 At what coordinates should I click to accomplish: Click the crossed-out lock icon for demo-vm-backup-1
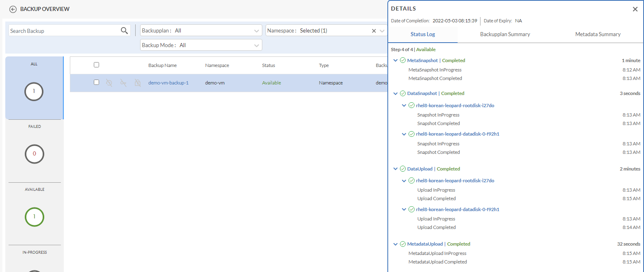(x=138, y=83)
